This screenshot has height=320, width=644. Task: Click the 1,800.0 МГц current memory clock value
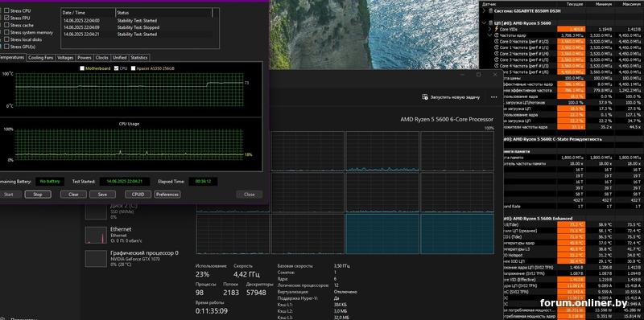[x=572, y=158]
